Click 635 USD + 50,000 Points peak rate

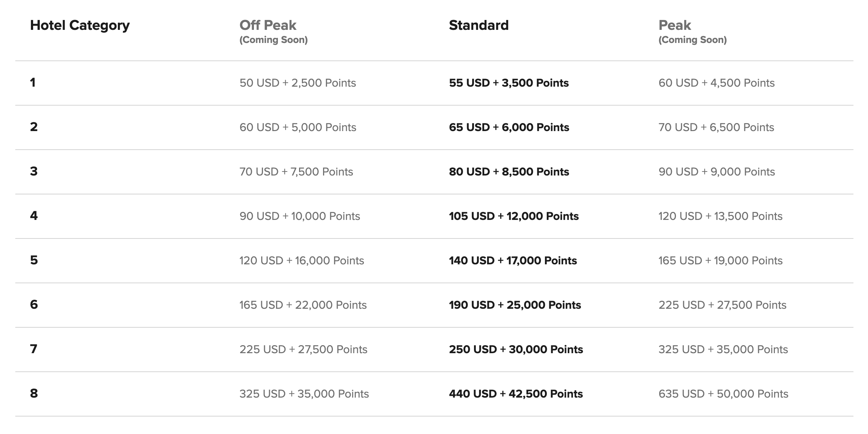(723, 394)
